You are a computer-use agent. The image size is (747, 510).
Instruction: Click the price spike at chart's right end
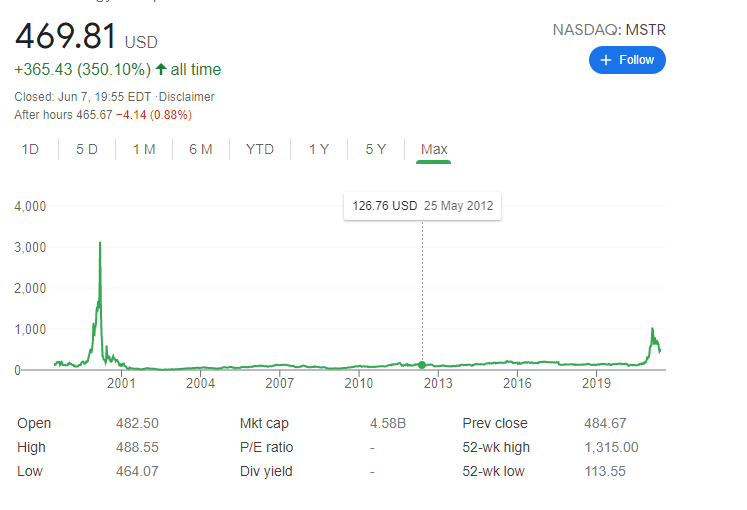click(x=652, y=331)
